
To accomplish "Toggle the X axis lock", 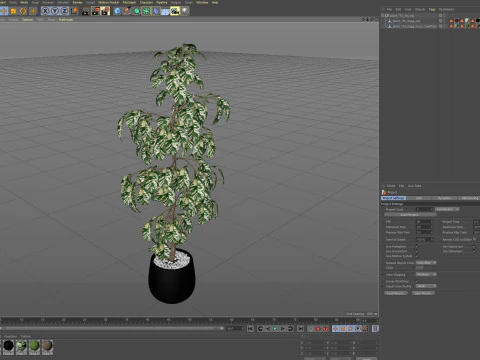I will coord(45,11).
